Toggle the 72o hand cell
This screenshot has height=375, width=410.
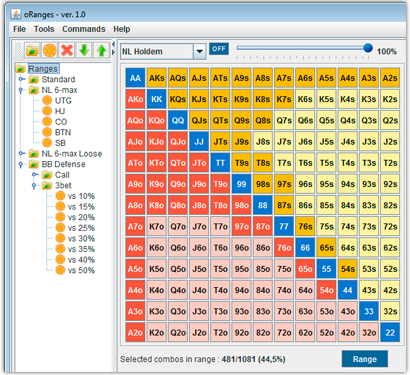(284, 333)
